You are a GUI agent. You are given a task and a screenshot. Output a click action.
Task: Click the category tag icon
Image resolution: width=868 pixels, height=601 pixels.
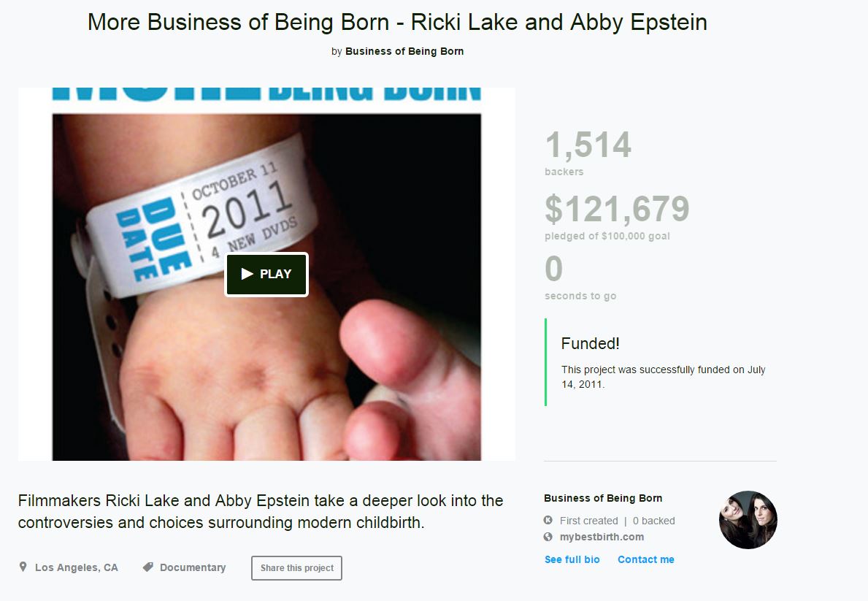click(x=147, y=567)
